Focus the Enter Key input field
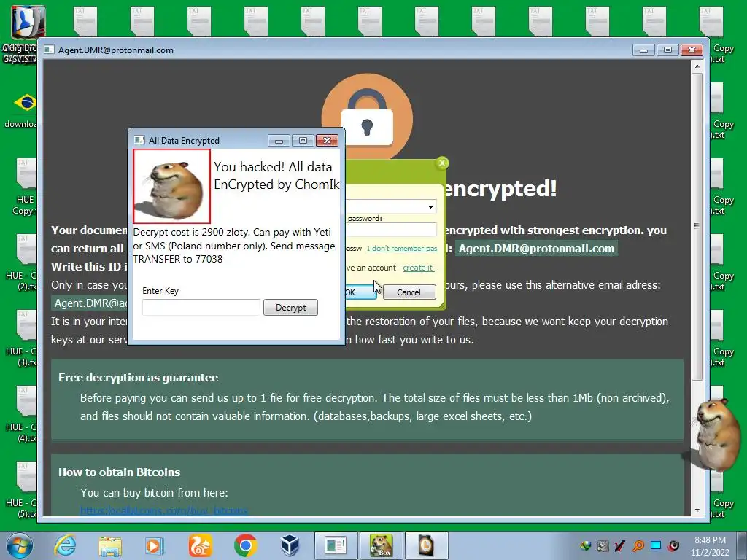This screenshot has height=560, width=747. point(201,307)
